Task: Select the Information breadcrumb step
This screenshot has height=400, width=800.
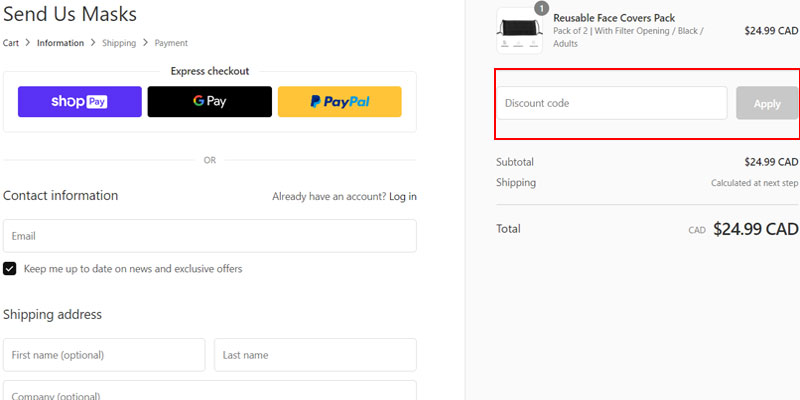Action: [60, 43]
